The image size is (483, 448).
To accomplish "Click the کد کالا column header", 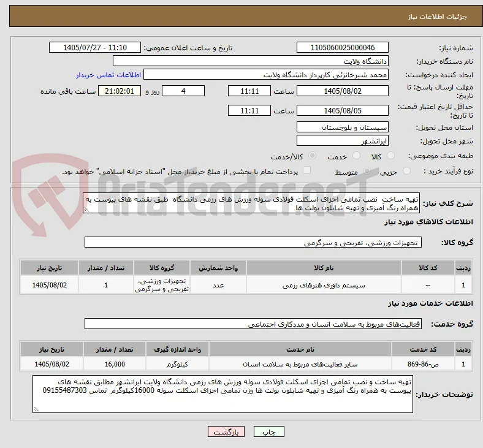I will pos(428,268).
